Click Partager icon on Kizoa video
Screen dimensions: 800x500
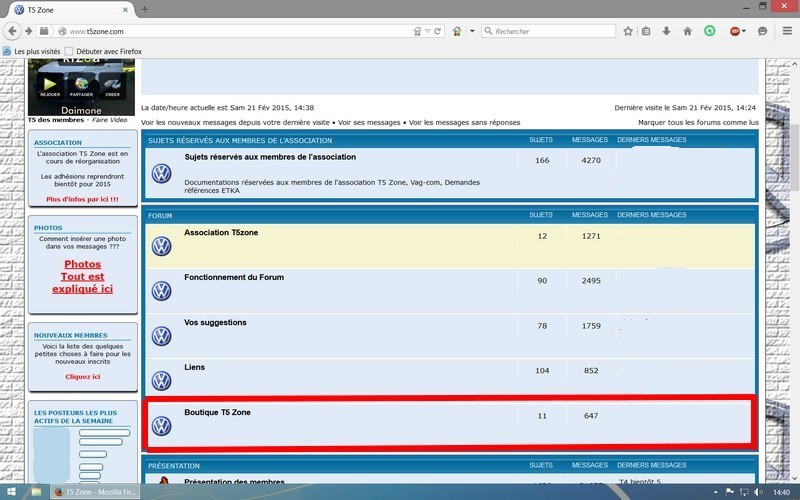pos(81,86)
